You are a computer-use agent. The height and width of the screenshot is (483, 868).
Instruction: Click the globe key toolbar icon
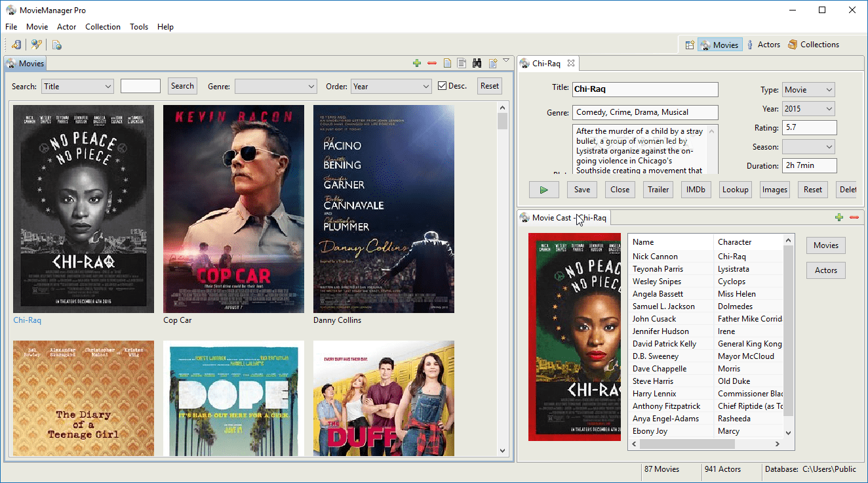36,45
